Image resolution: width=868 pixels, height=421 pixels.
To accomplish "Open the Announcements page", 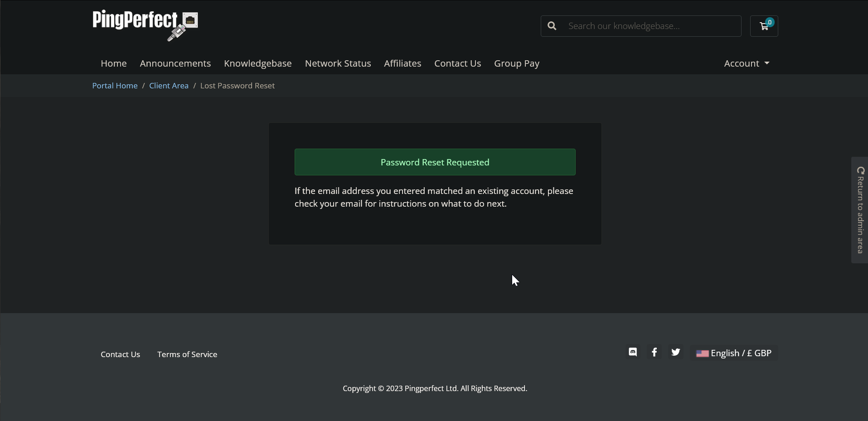I will [x=175, y=63].
